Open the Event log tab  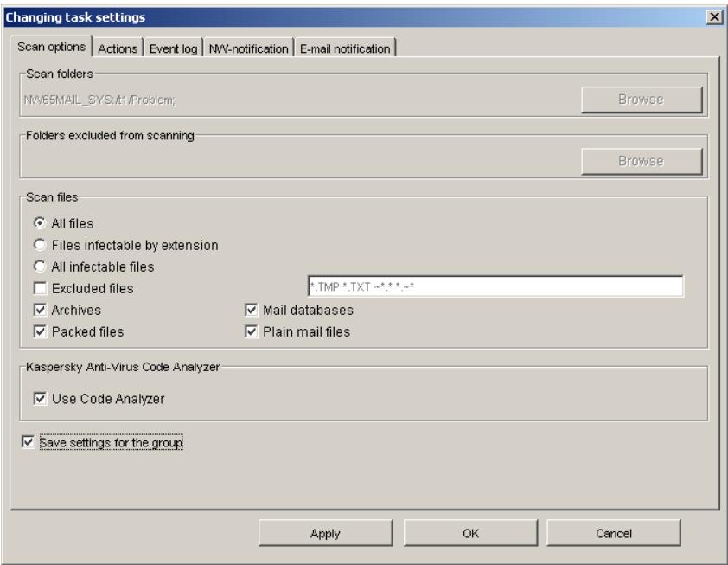click(x=173, y=48)
